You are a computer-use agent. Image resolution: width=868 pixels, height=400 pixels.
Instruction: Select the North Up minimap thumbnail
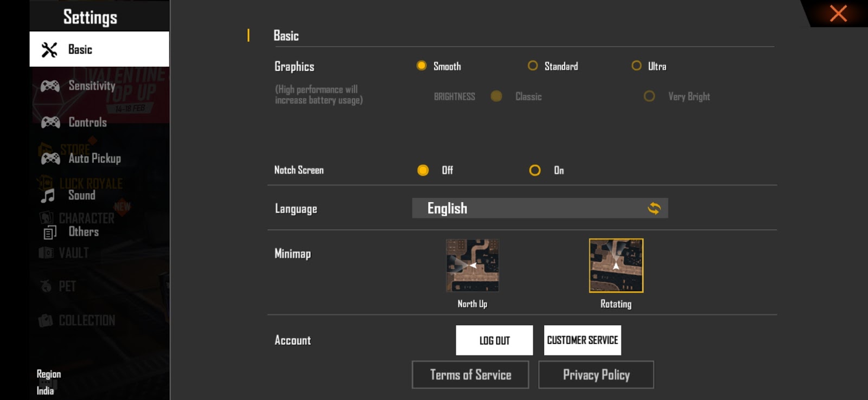click(473, 266)
